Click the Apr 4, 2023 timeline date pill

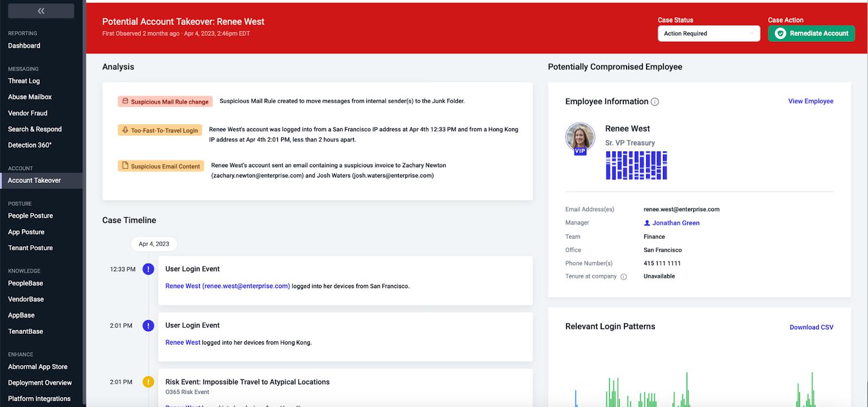tap(154, 244)
